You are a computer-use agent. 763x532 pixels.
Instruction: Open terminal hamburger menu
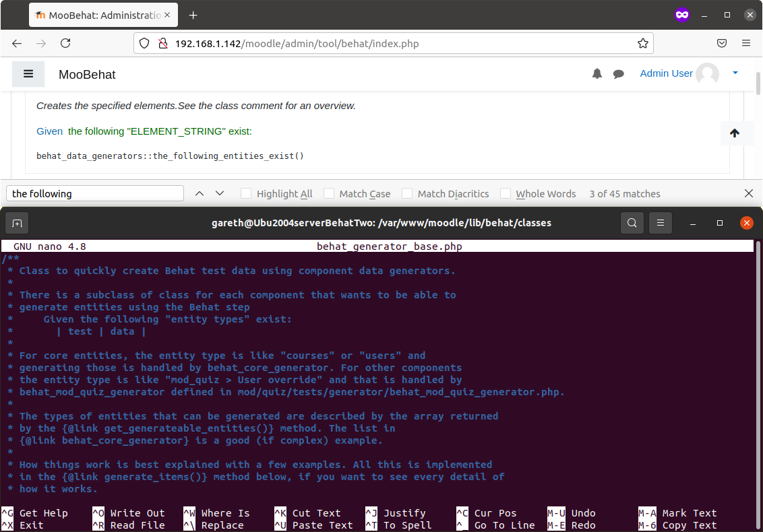point(661,223)
